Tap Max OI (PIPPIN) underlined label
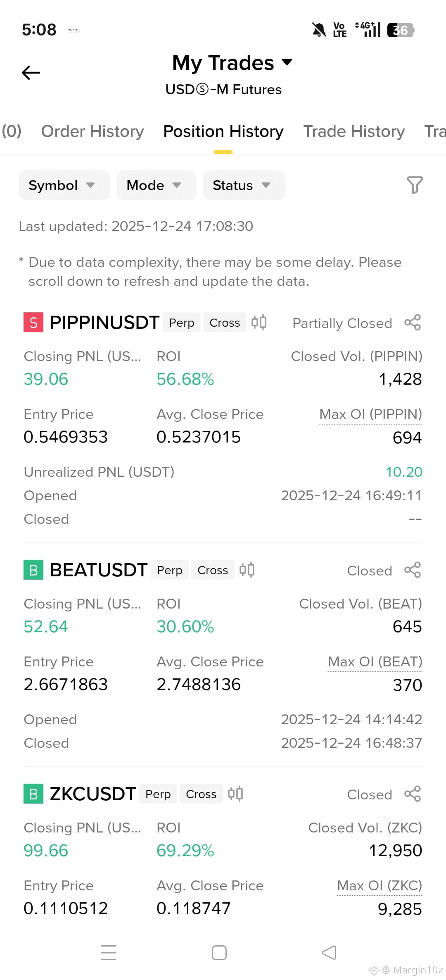 pyautogui.click(x=370, y=414)
